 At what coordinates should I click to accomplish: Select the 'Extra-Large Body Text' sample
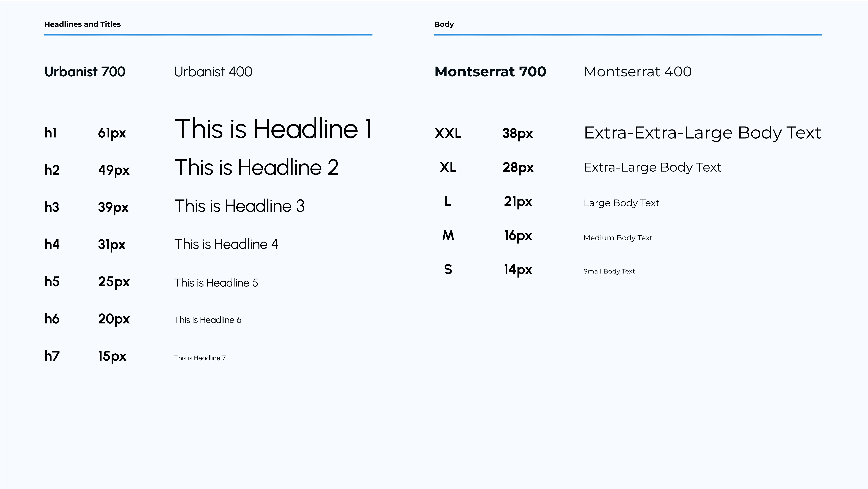click(652, 167)
